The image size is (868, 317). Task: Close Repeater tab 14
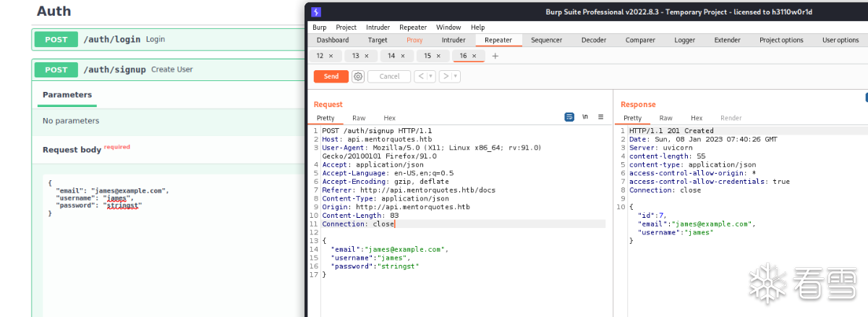402,56
